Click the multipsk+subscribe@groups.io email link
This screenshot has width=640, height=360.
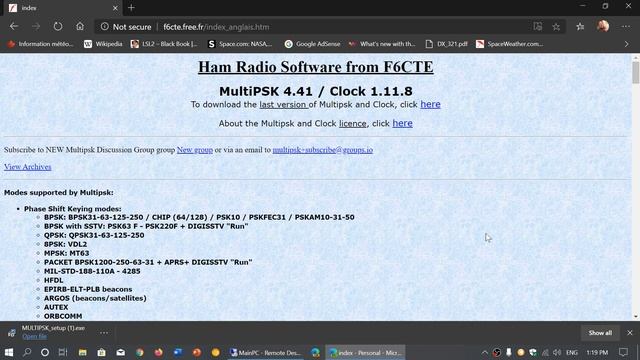coord(322,150)
